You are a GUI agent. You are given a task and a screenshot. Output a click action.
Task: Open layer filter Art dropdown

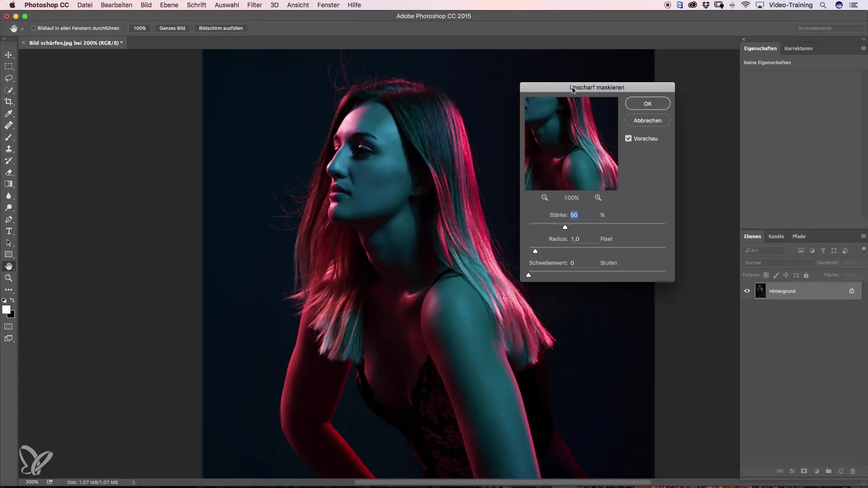coord(764,250)
